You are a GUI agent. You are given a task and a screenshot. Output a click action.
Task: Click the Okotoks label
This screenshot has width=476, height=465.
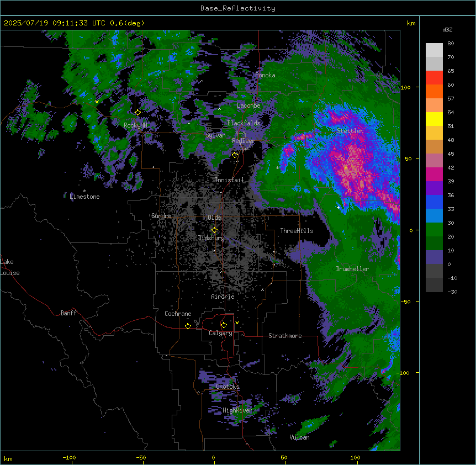click(x=228, y=387)
